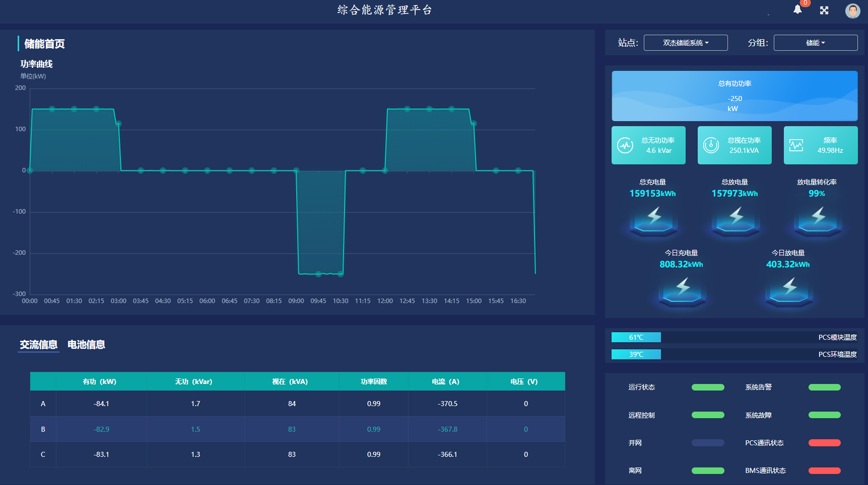The width and height of the screenshot is (868, 485).
Task: Open the notification bell alerts
Action: (798, 10)
